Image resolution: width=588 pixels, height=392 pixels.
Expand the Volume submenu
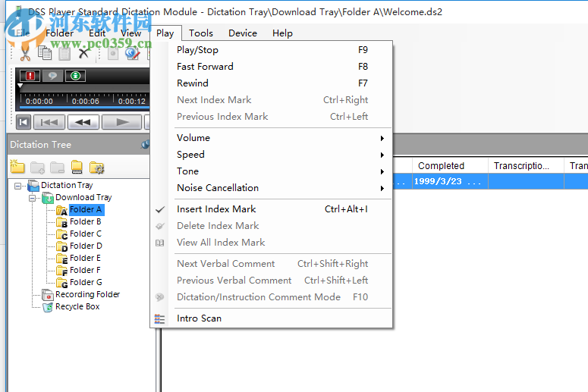coord(272,138)
